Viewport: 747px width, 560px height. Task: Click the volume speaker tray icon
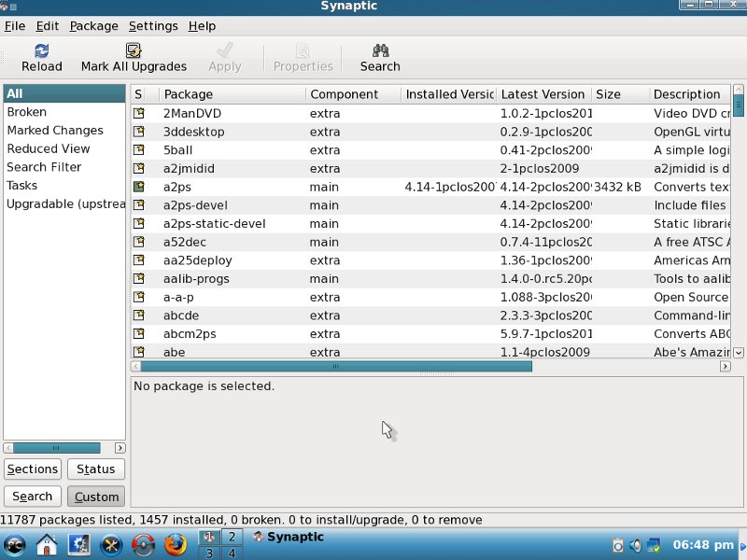coord(636,545)
